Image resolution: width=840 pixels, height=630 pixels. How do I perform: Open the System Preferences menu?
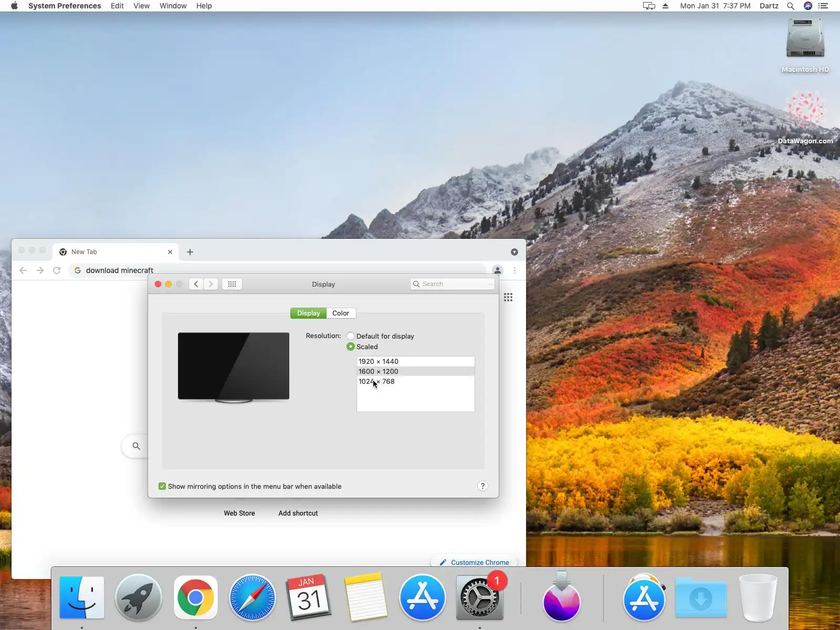65,6
